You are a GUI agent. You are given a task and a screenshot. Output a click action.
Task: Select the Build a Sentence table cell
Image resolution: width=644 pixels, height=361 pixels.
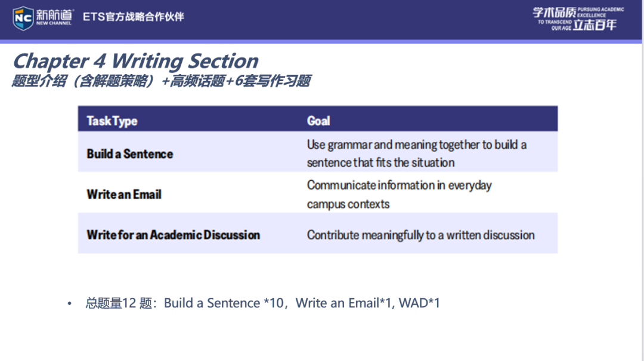[x=130, y=153]
